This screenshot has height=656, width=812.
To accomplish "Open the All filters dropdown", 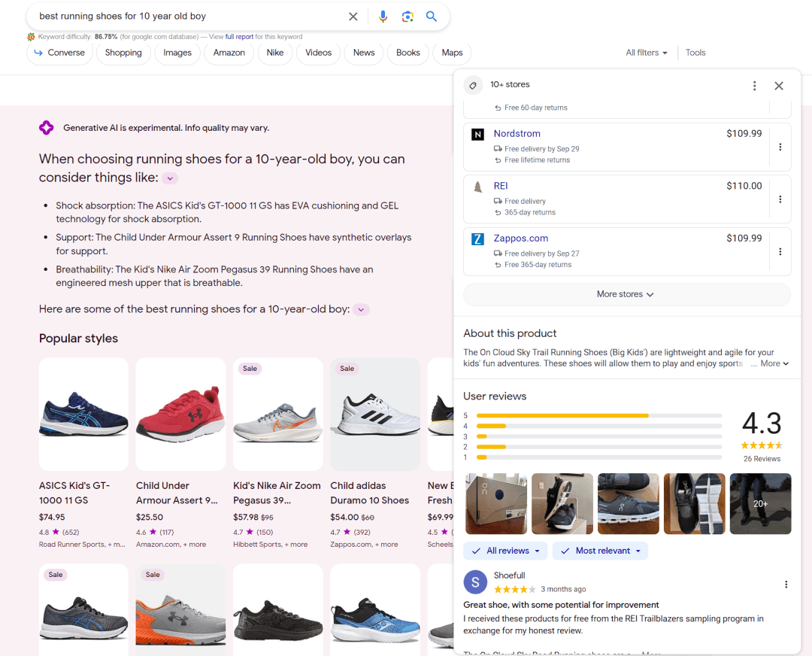I will tap(647, 53).
